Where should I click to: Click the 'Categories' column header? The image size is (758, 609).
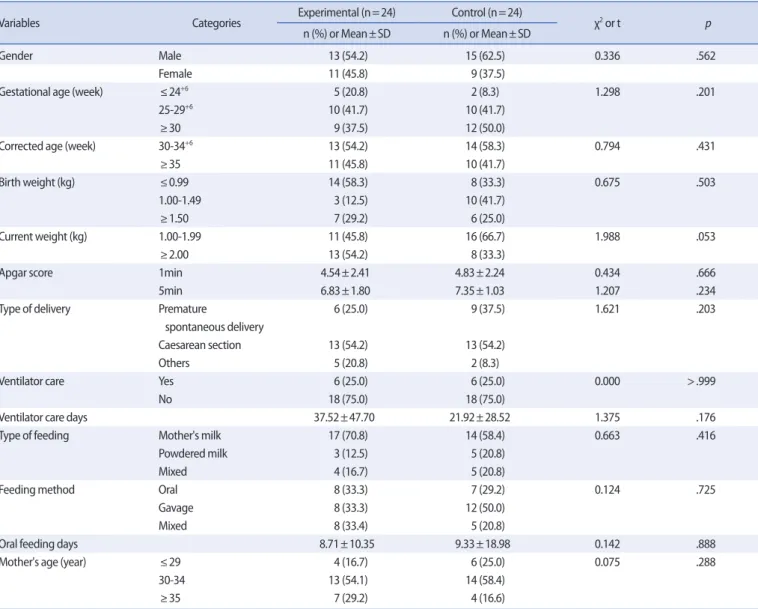coord(216,23)
